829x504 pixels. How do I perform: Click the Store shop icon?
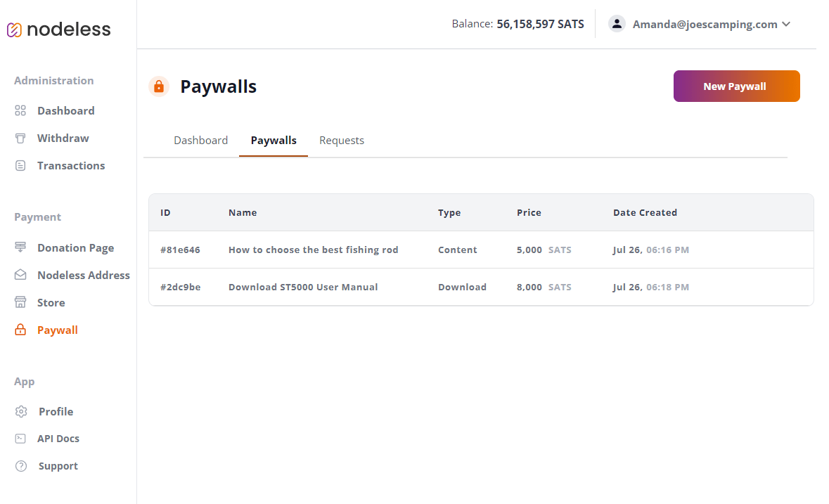(x=20, y=302)
